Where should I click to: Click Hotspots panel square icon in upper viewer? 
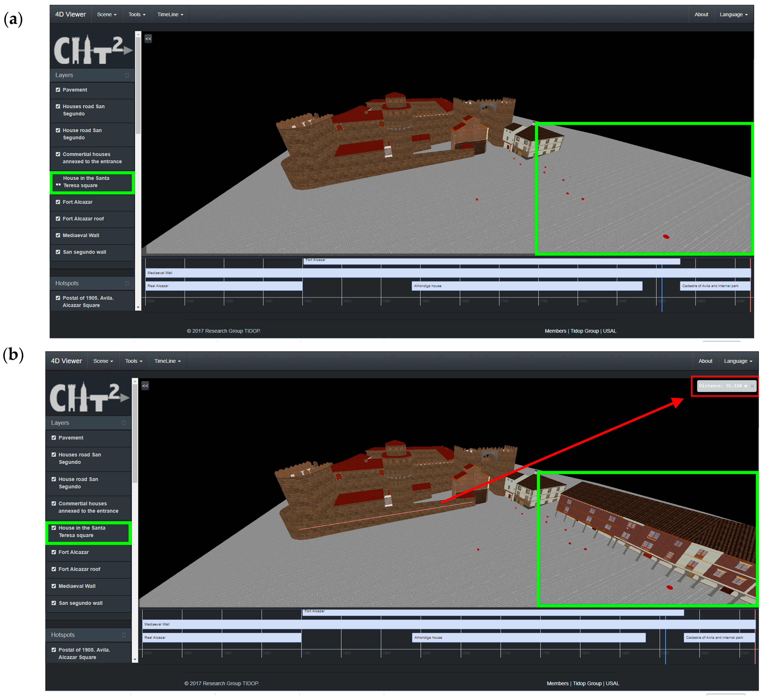tap(127, 283)
